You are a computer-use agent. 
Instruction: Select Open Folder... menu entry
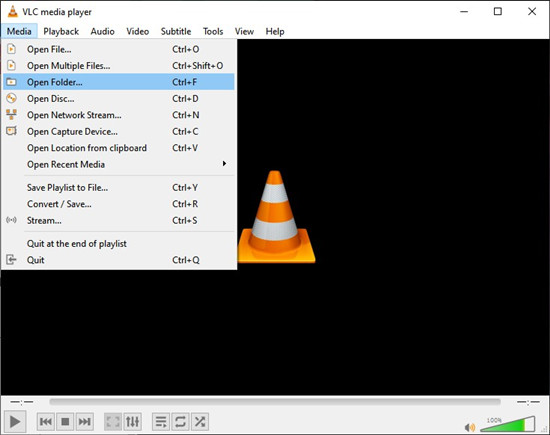tap(119, 82)
